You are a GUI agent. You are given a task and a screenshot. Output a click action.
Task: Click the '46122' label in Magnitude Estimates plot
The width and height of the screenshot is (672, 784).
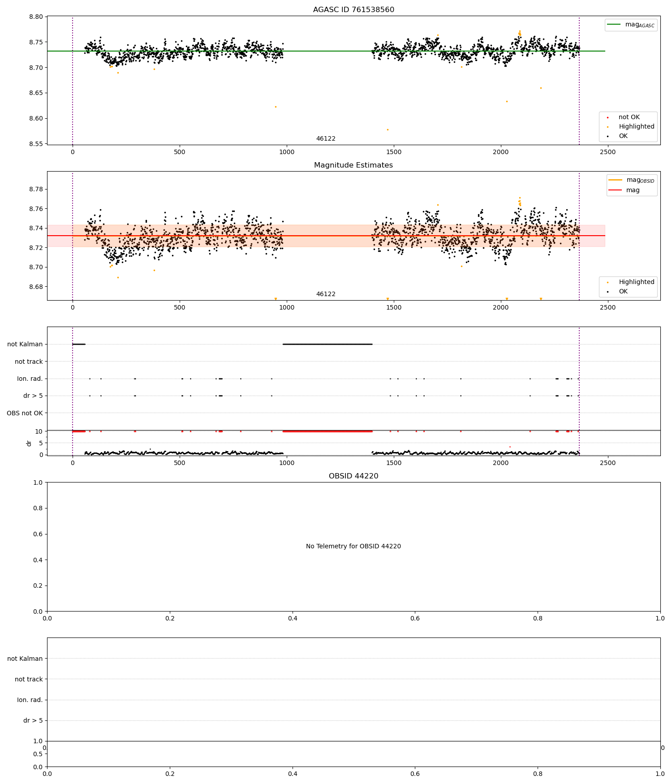326,294
